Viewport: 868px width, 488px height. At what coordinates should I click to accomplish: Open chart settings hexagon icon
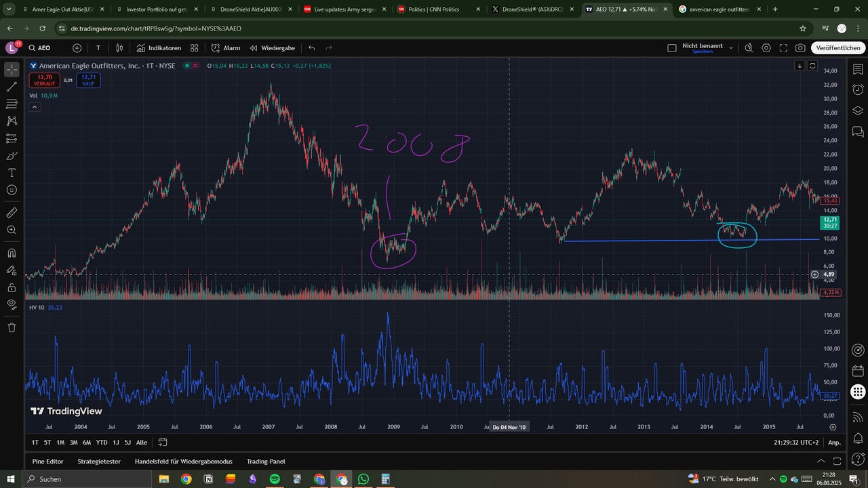coord(766,48)
